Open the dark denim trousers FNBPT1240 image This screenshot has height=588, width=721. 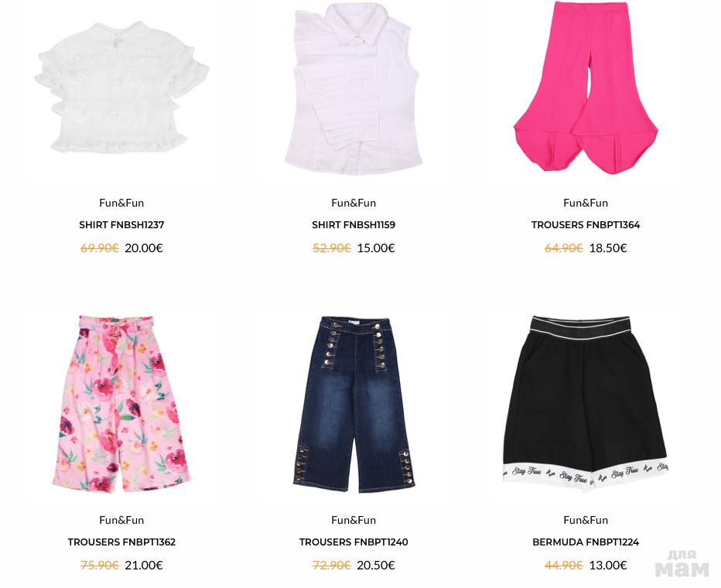click(354, 404)
